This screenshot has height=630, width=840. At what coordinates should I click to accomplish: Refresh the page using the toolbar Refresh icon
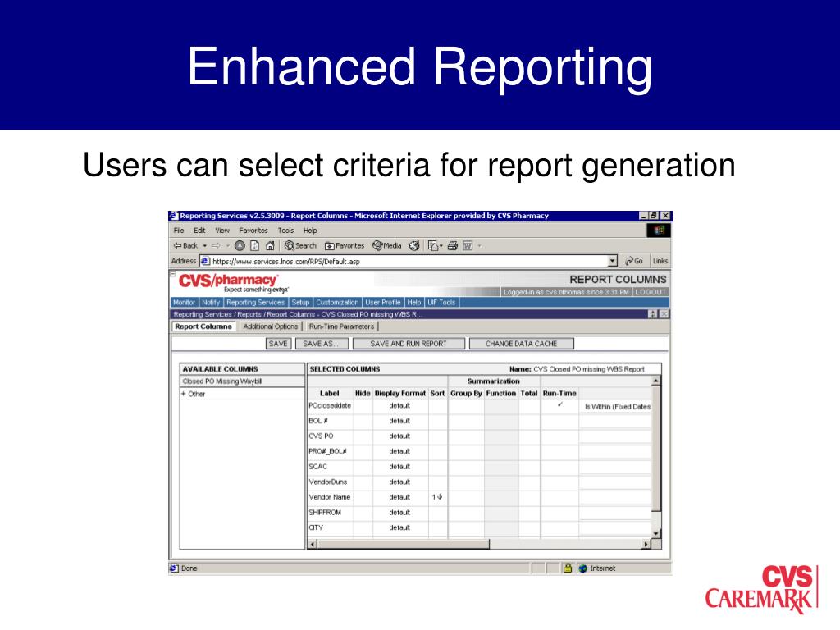(x=255, y=246)
